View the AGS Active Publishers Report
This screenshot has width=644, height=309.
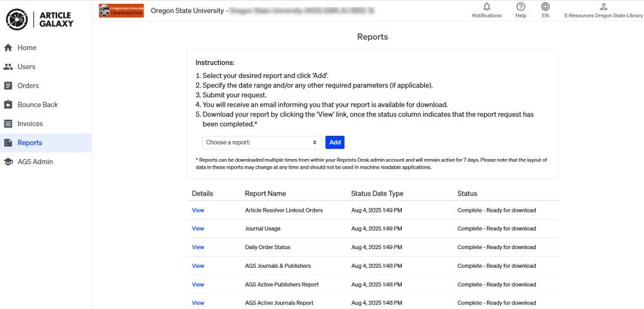pos(198,285)
